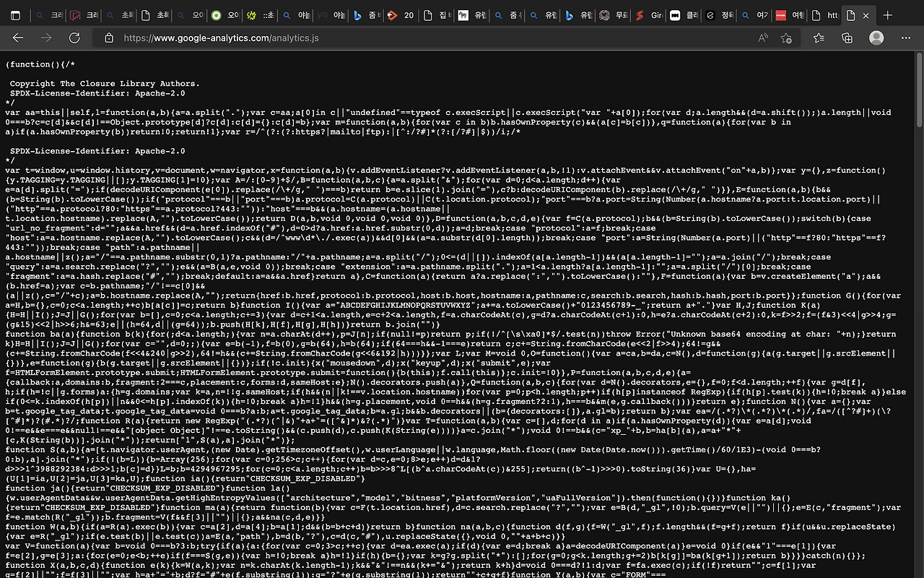The width and height of the screenshot is (924, 578).
Task: Switch to the red-icon '크리' tab
Action: 82,15
